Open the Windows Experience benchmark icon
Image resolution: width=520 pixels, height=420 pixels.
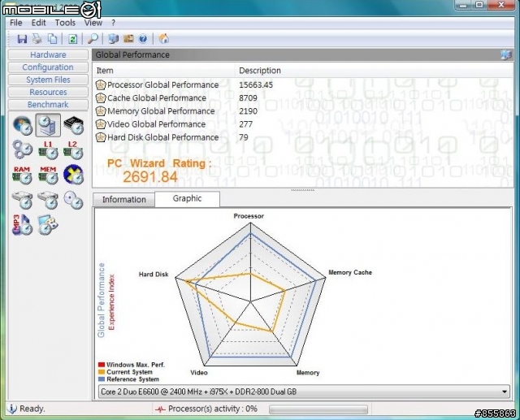point(23,125)
